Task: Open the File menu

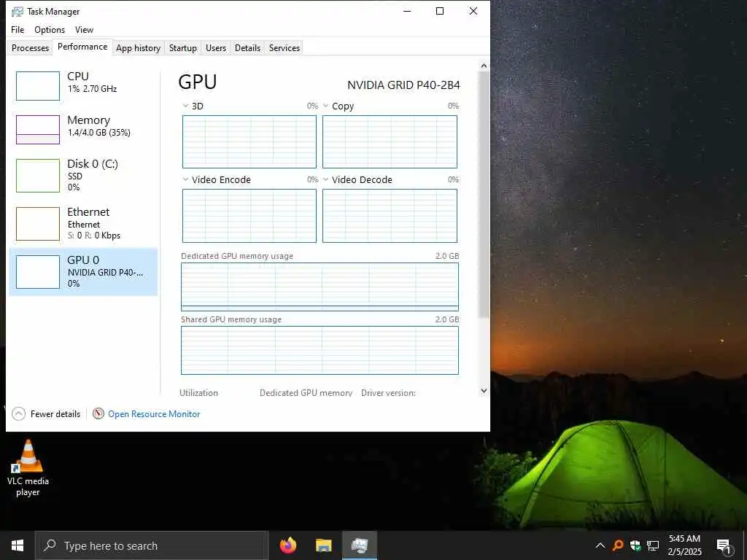Action: (x=18, y=29)
